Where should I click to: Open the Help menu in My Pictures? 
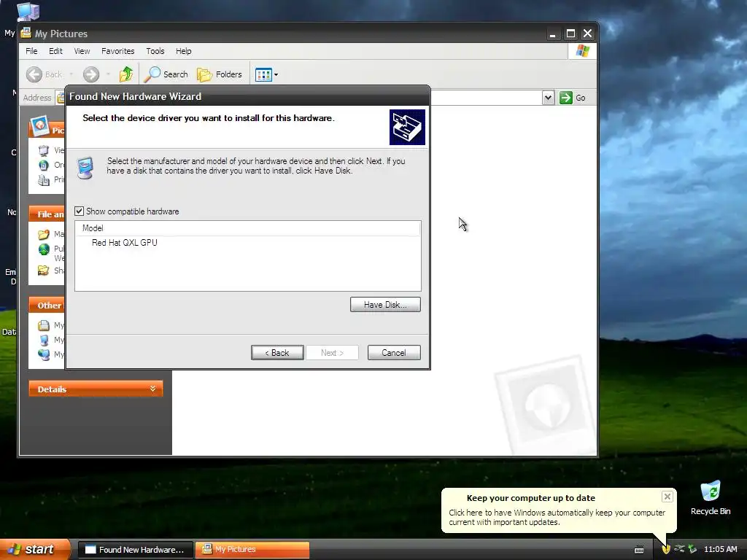(183, 51)
